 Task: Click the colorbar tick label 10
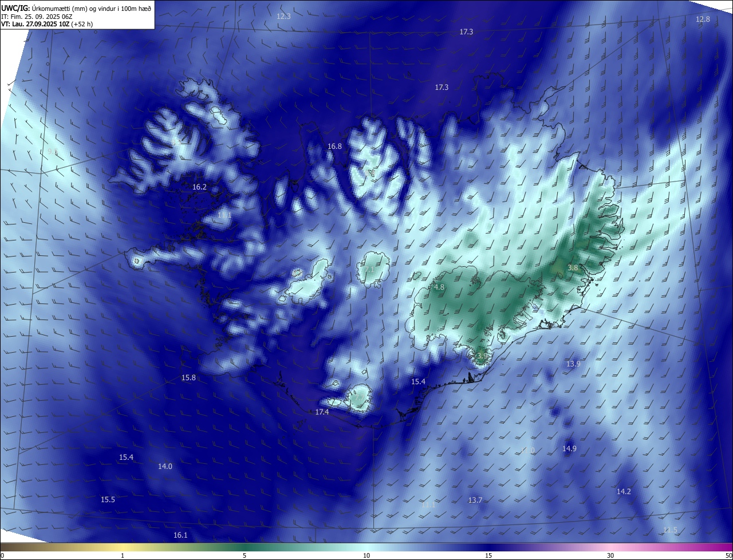pos(366,556)
